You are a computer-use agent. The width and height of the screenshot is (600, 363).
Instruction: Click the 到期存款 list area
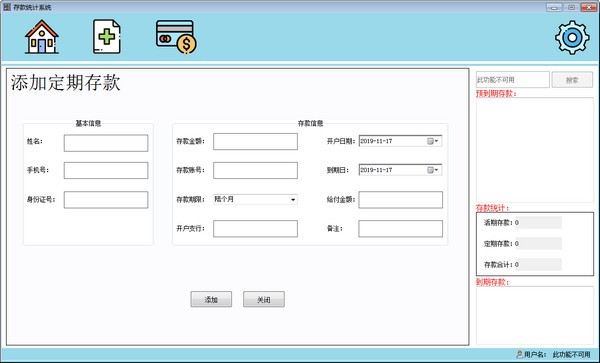click(x=535, y=316)
